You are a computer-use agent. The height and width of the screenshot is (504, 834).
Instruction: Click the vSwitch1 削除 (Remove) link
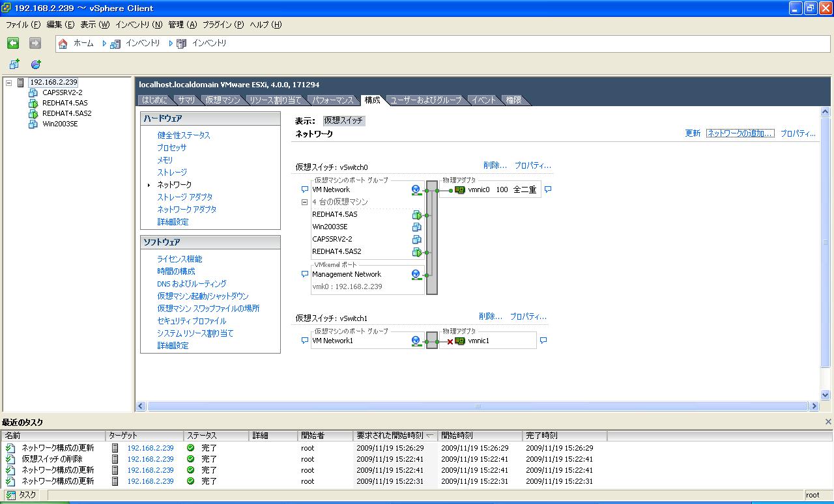(491, 317)
